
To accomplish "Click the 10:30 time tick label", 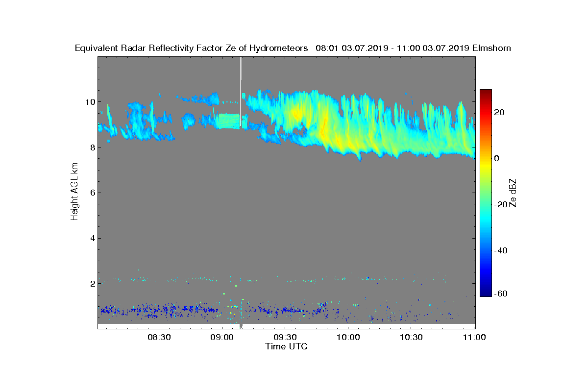I will point(411,337).
